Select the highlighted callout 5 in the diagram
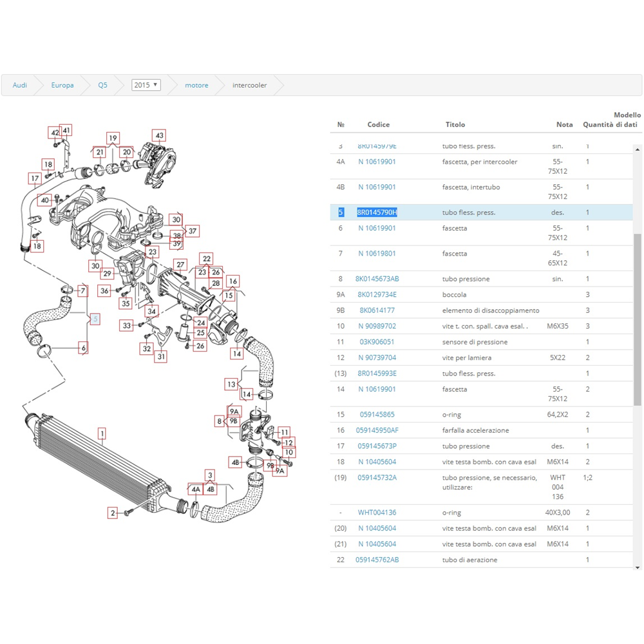 95,319
